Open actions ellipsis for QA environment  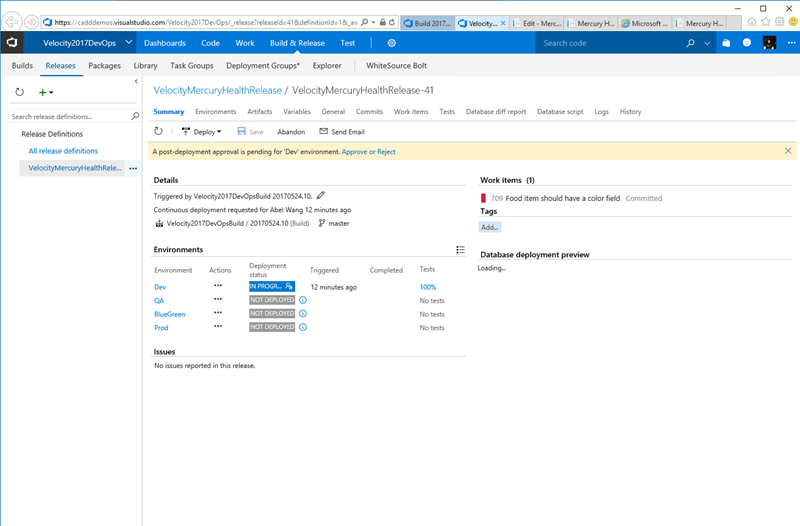pos(218,299)
